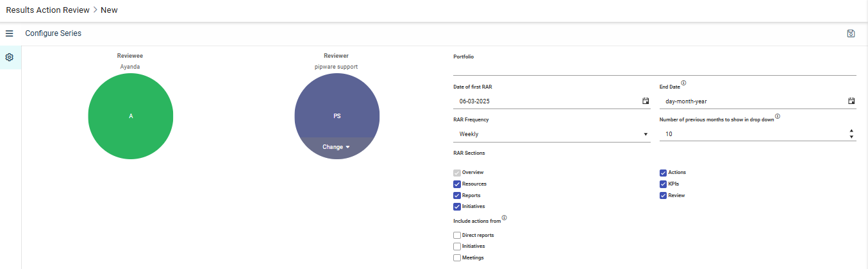The height and width of the screenshot is (269, 868).
Task: Click the New breadcrumb item
Action: 109,10
